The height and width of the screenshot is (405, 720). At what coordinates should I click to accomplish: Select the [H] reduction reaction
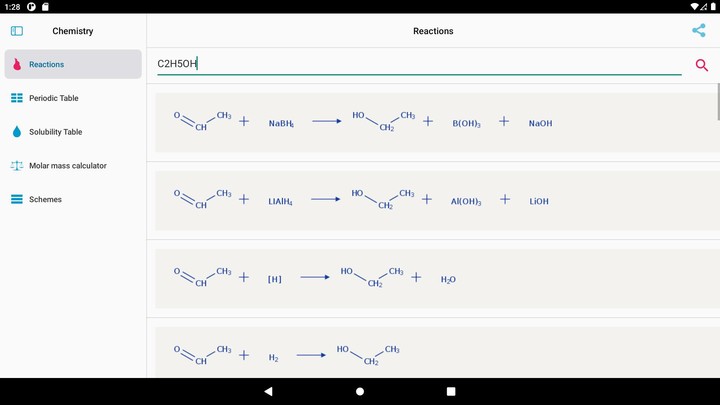pyautogui.click(x=437, y=279)
